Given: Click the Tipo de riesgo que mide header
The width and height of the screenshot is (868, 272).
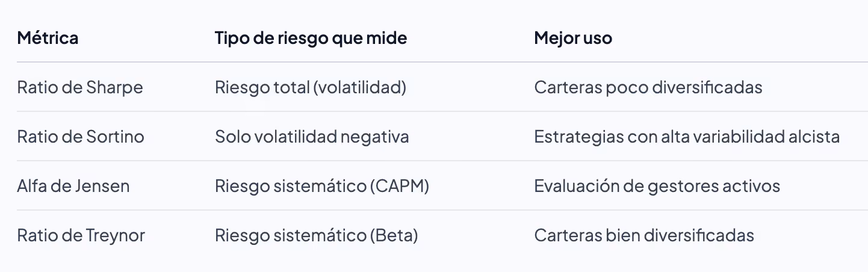Looking at the screenshot, I should point(311,39).
